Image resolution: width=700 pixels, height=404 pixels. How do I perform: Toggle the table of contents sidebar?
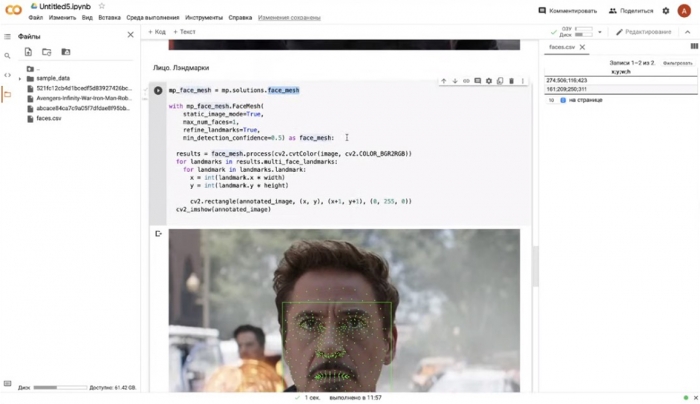[x=8, y=36]
